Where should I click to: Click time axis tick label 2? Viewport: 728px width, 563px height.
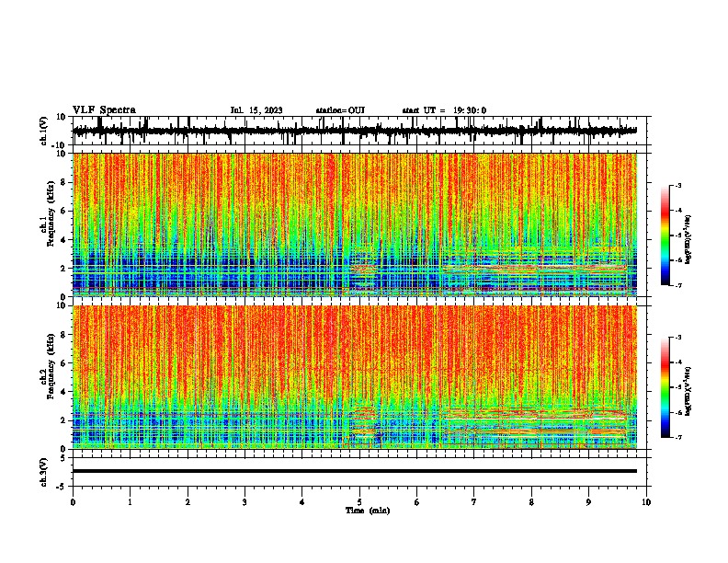[x=188, y=502]
